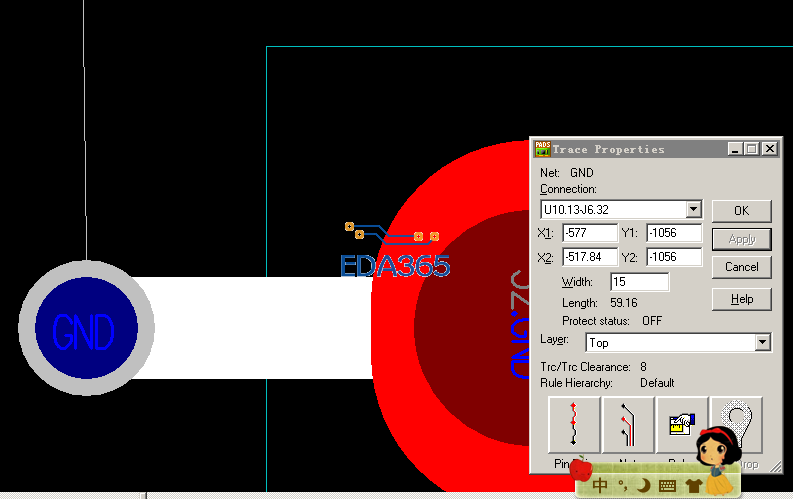This screenshot has width=793, height=499.
Task: Select the wide white trace segment
Action: [253, 328]
